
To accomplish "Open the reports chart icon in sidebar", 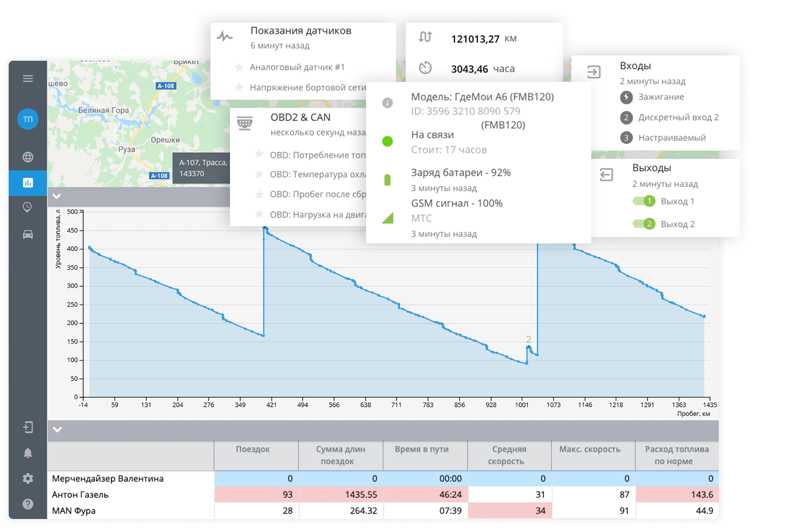I will [28, 183].
